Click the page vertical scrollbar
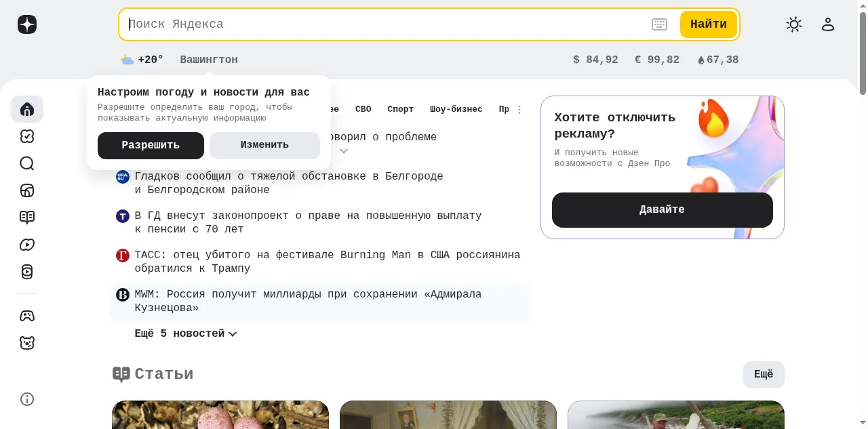Viewport: 868px width, 429px height. coord(863,54)
